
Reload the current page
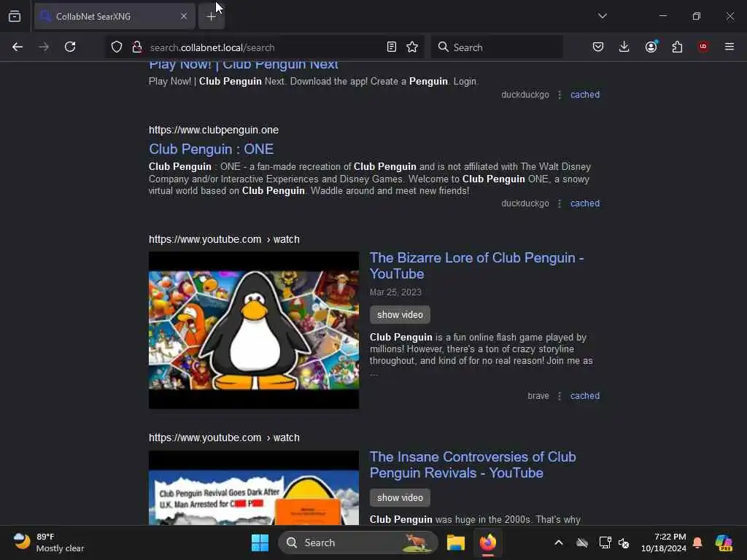[x=70, y=47]
